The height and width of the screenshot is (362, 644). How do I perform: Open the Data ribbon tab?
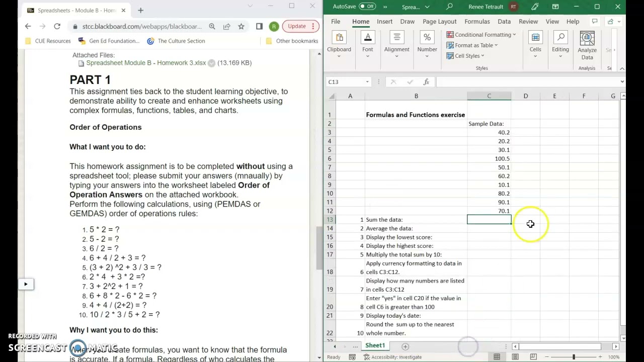tap(504, 22)
